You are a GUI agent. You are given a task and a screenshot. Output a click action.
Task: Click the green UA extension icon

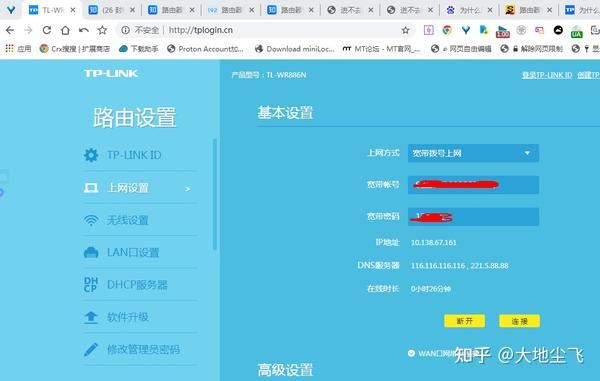point(577,31)
